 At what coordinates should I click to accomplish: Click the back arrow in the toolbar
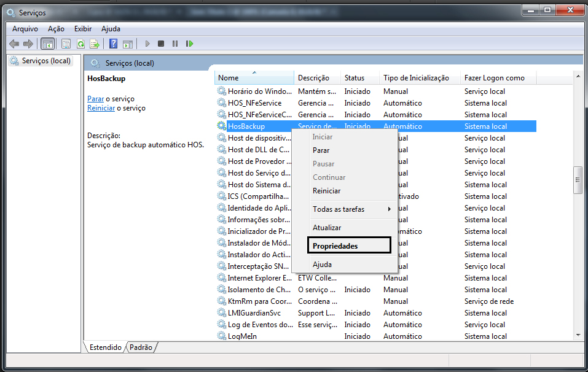14,44
